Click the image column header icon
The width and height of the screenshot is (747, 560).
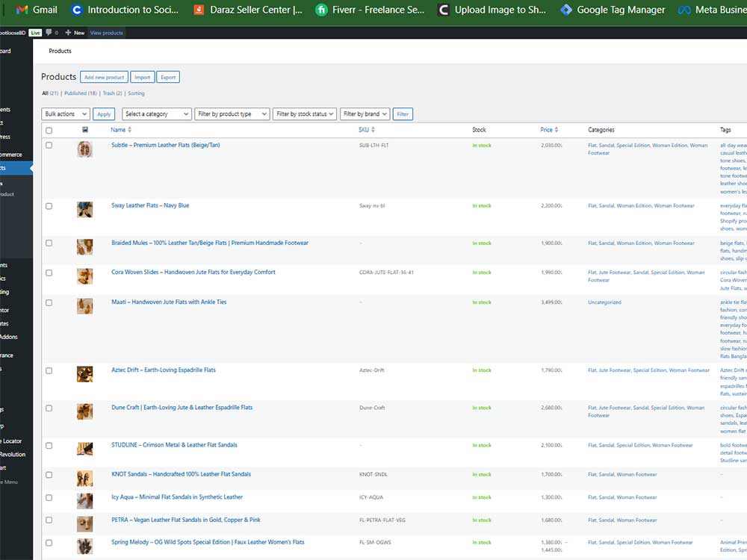[x=85, y=129]
